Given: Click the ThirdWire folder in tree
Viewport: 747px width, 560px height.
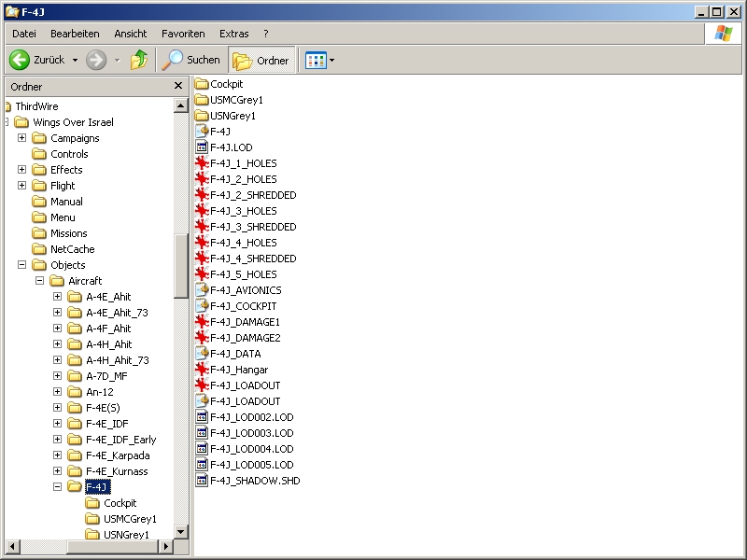Looking at the screenshot, I should click(x=36, y=106).
